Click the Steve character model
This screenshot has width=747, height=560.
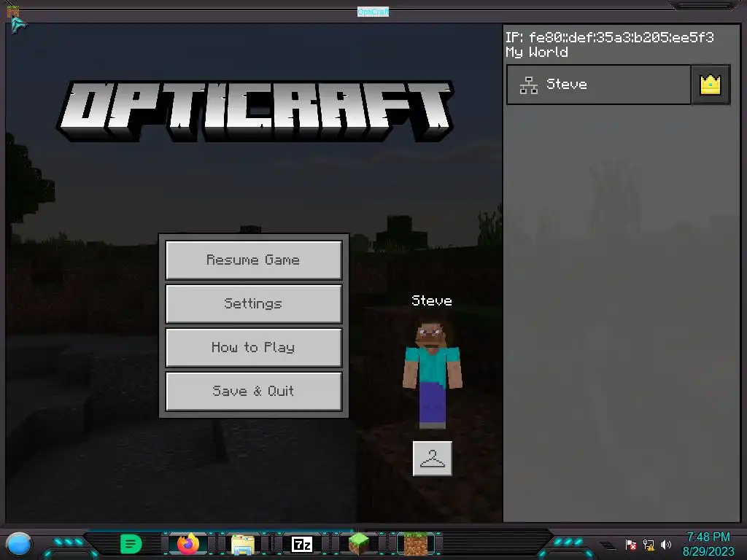pos(432,374)
